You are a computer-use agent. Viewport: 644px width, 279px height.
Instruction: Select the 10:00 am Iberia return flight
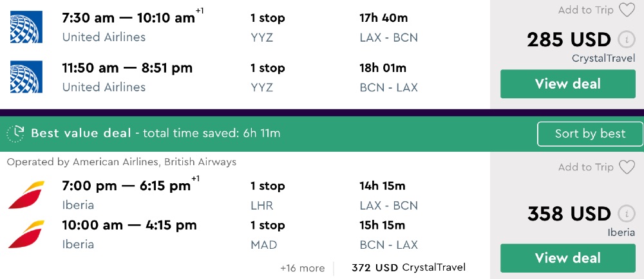[x=129, y=226]
